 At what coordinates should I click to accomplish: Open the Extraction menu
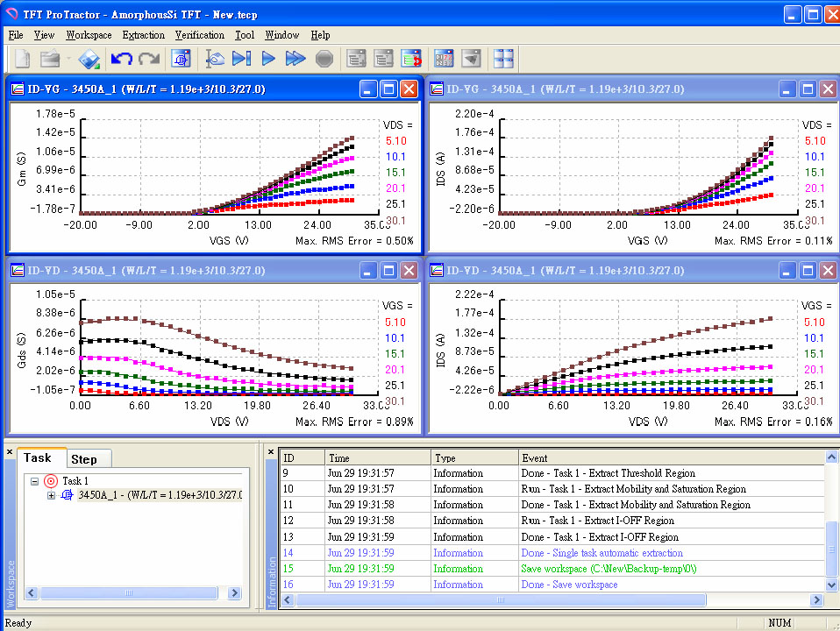coord(143,35)
